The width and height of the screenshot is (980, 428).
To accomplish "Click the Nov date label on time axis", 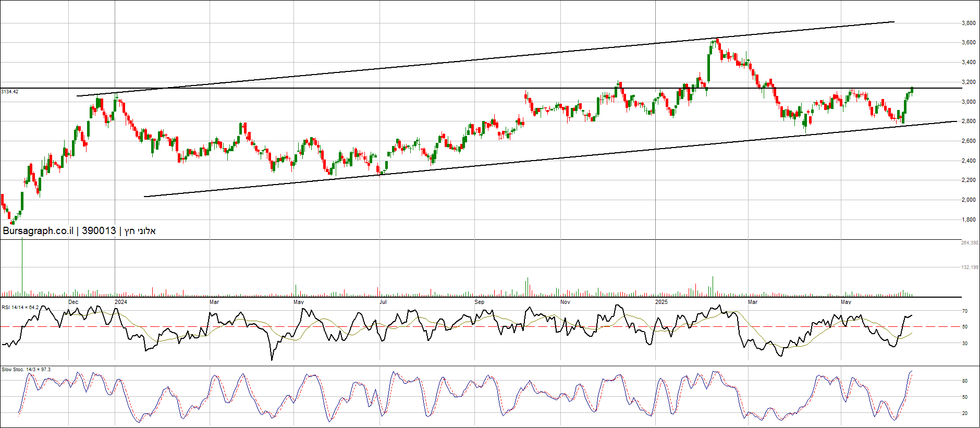I will coord(565,302).
